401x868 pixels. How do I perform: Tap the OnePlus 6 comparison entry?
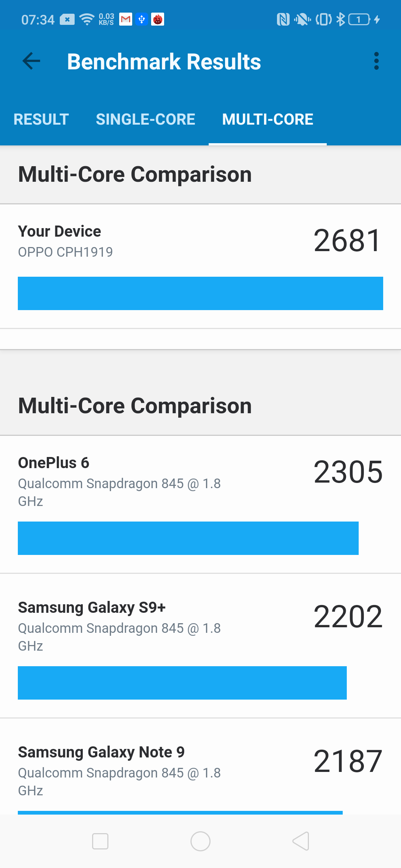coord(200,504)
